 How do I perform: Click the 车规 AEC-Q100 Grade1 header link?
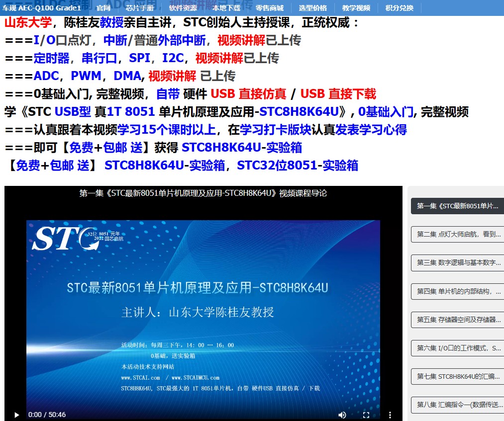41,8
